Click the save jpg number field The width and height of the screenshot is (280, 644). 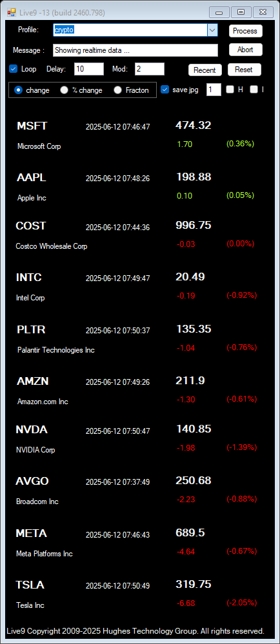click(x=214, y=90)
